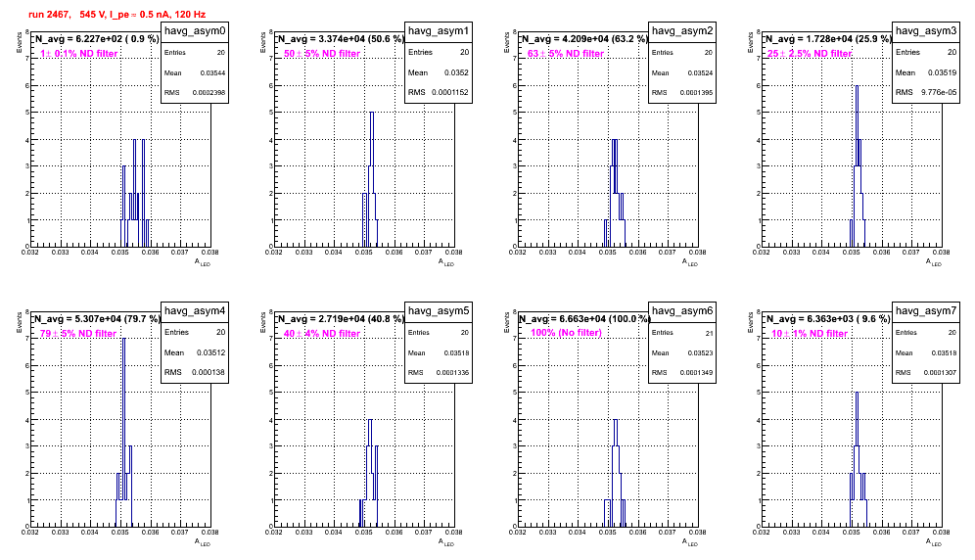Click Entries value 20 in havg_asym0
The height and width of the screenshot is (560, 975).
point(221,53)
